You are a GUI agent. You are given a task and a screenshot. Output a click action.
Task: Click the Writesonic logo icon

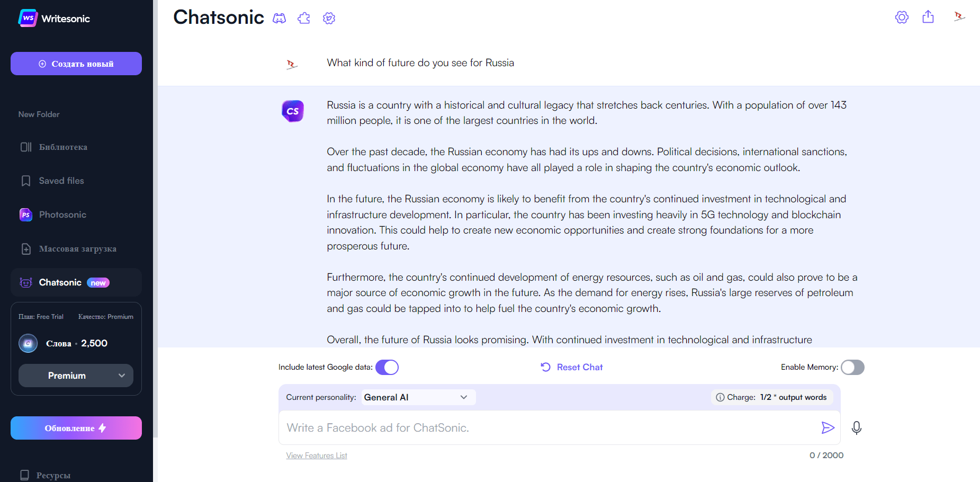28,18
